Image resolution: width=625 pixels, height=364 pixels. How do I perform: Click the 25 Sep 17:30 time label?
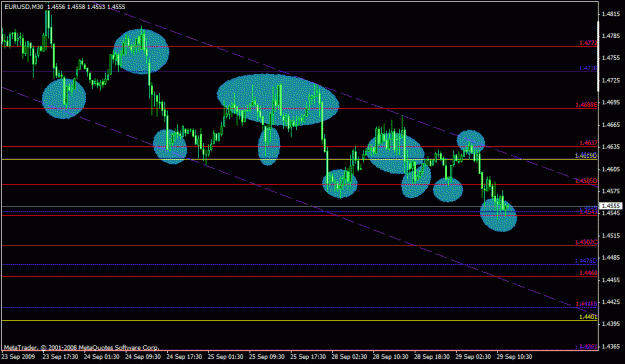click(309, 356)
